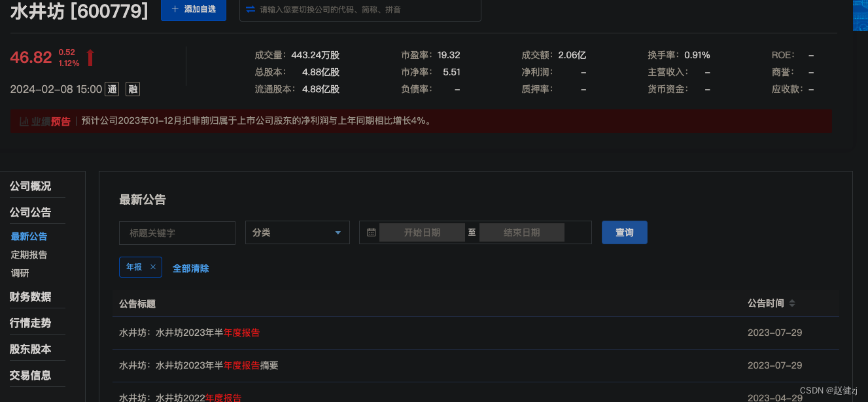Click the 水井坊 [600779] title
The height and width of the screenshot is (402, 868).
pos(79,10)
